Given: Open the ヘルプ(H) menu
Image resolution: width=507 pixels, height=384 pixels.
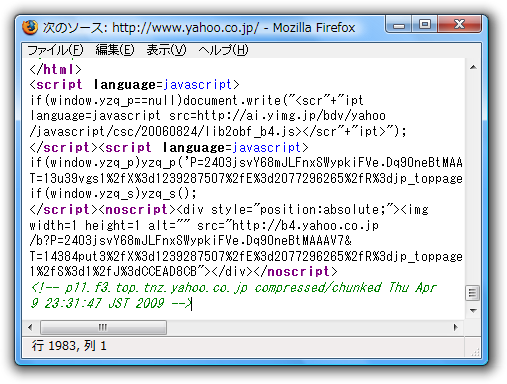Looking at the screenshot, I should 223,50.
